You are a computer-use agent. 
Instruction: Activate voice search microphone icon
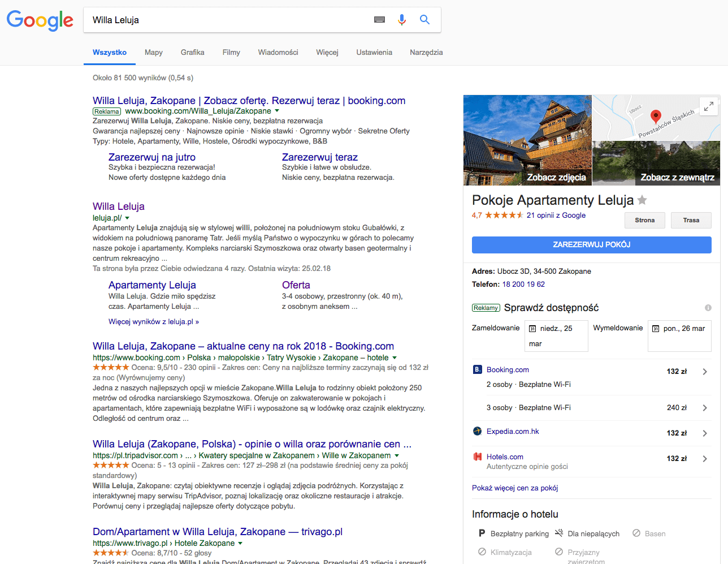click(402, 20)
